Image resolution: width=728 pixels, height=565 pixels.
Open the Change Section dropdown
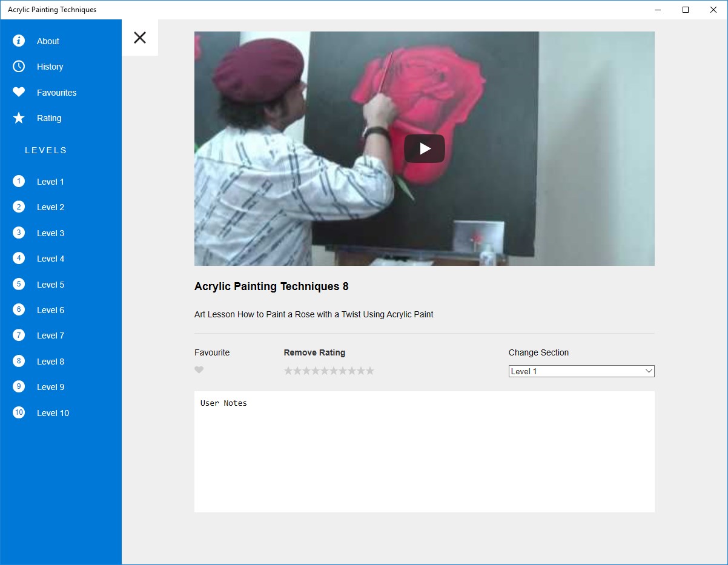581,371
